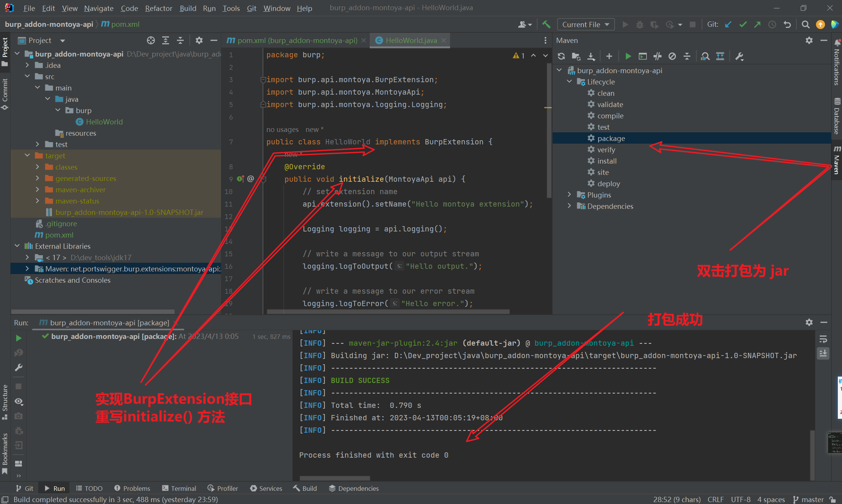Click Git Update Project blue arrow
Image resolution: width=842 pixels, height=504 pixels.
click(728, 25)
